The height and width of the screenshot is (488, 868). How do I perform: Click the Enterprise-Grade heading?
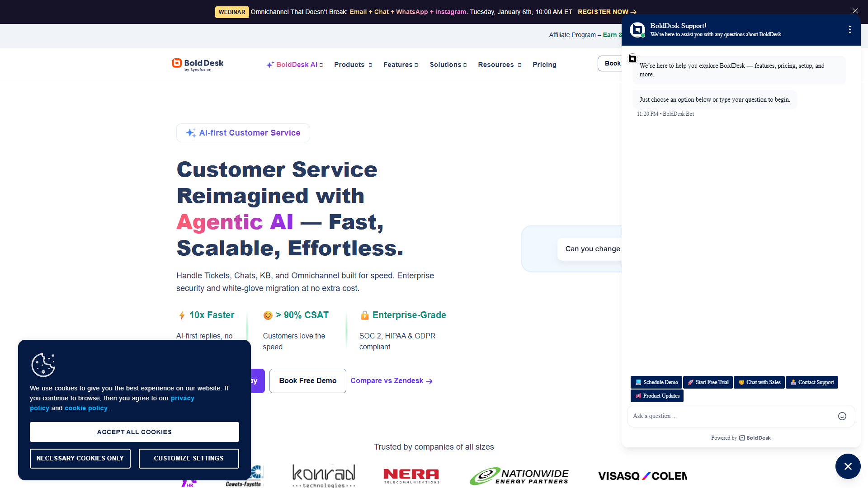point(403,315)
